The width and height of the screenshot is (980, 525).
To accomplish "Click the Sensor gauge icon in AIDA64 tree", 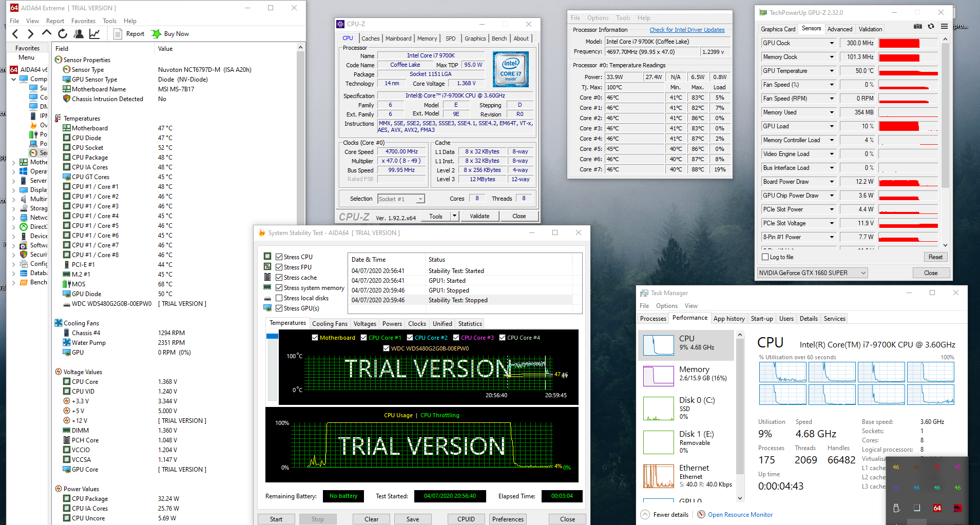I will (x=33, y=153).
